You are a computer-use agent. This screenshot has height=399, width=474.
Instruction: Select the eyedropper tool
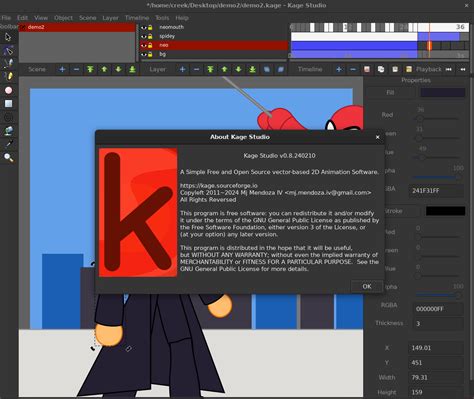(8, 144)
